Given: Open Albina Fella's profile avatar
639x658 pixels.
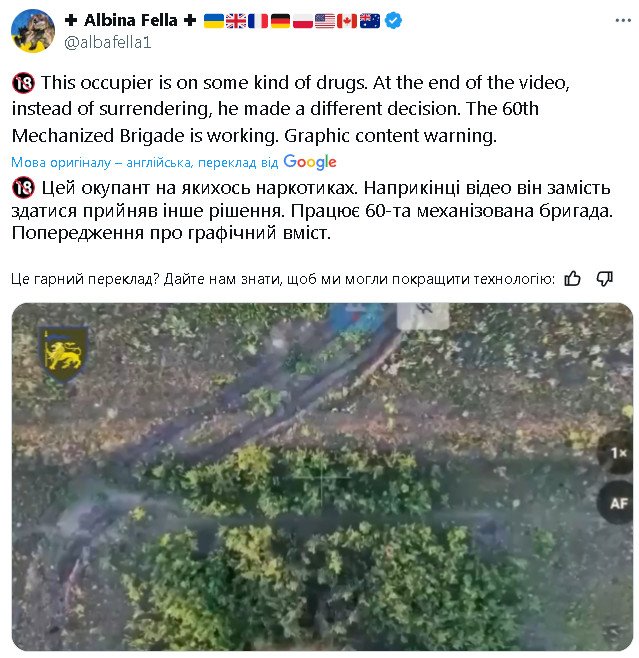Looking at the screenshot, I should [33, 31].
